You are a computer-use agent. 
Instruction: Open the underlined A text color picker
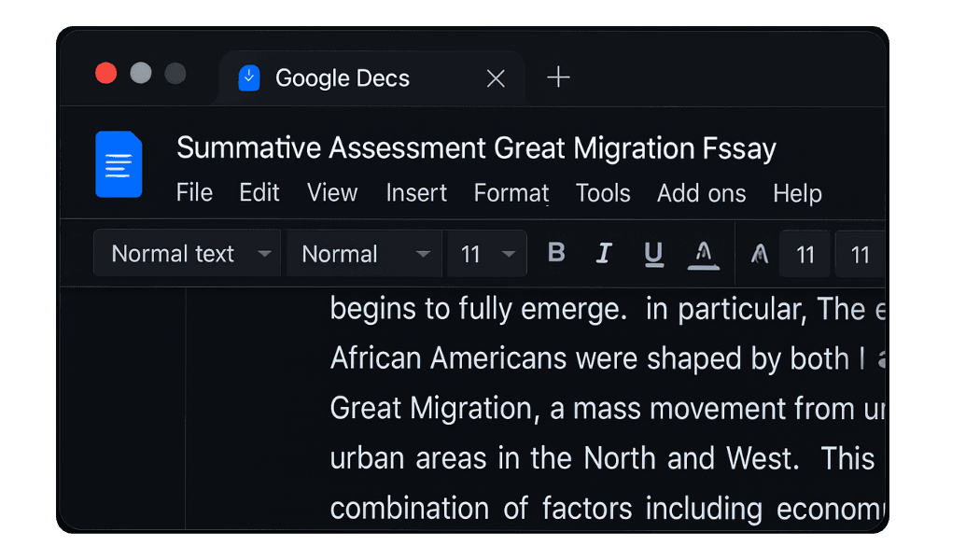[703, 255]
